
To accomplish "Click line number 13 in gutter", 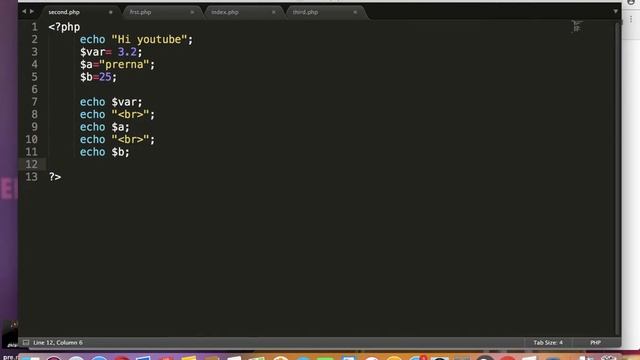I will click(x=31, y=177).
